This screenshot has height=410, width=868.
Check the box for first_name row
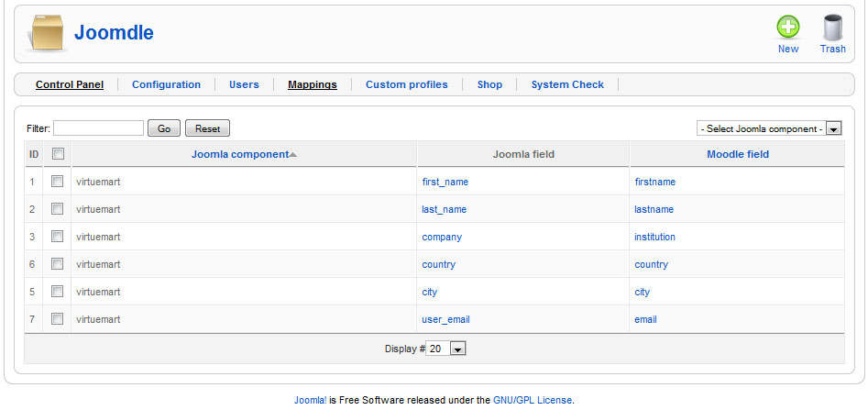click(57, 182)
